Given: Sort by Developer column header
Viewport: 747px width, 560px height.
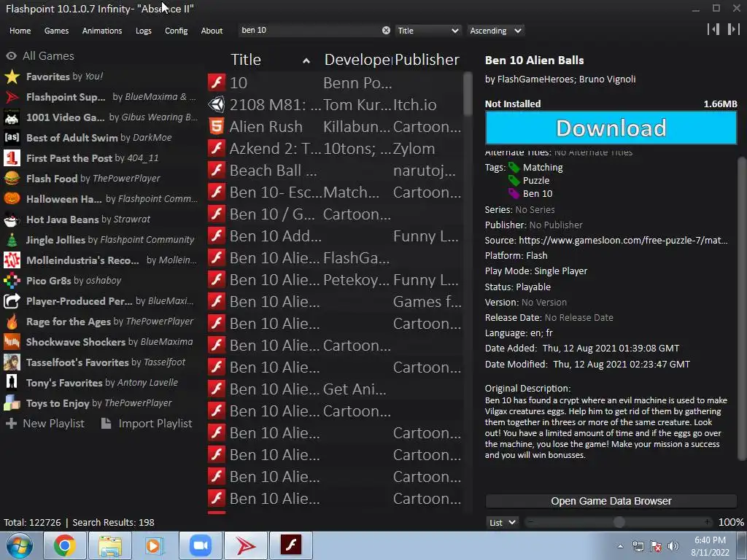Looking at the screenshot, I should click(358, 60).
